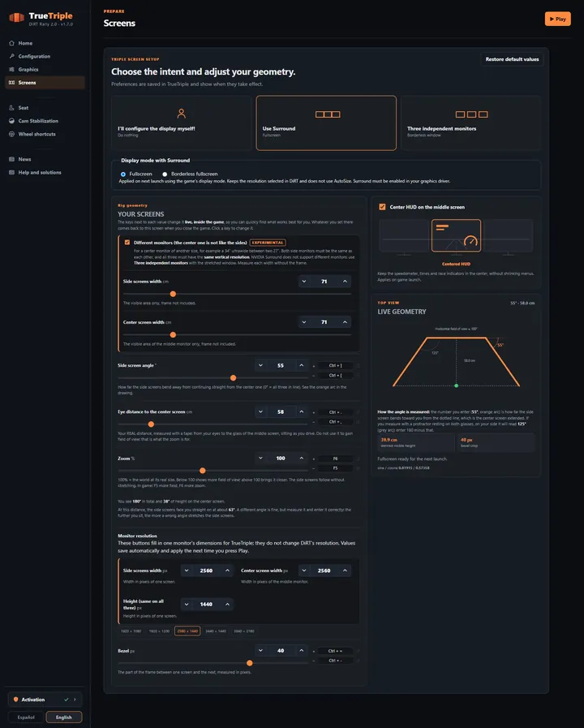Uncheck Center HUD on the middle screen
Viewport: 584px width, 728px height.
(382, 207)
